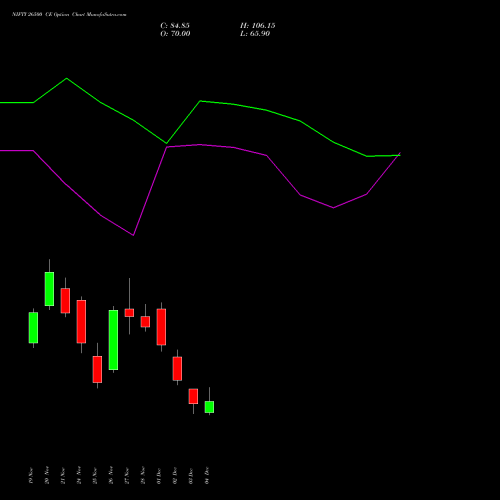Click the 25 Nov red candlestick
This screenshot has width=500, height=500.
coord(97,369)
